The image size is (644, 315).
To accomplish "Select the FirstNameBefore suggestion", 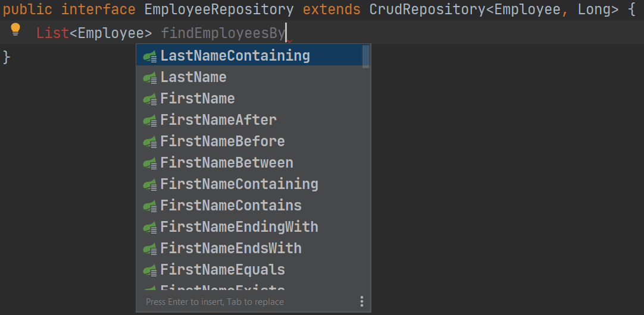I will 223,141.
